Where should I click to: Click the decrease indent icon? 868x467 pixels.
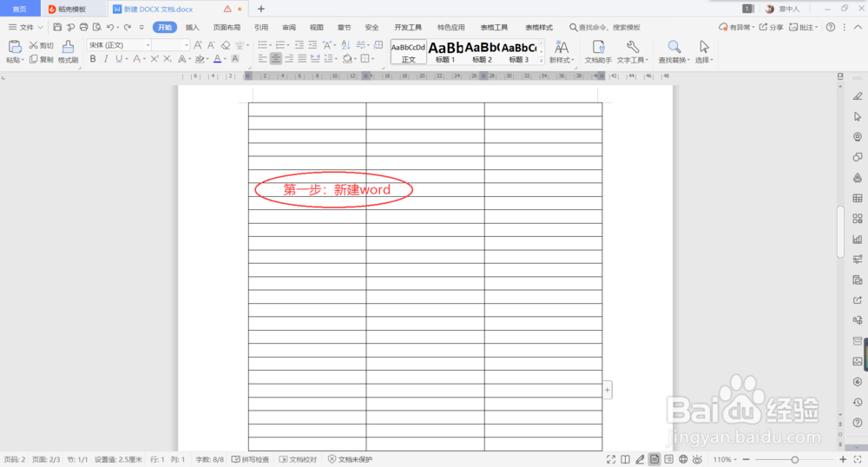click(x=299, y=45)
